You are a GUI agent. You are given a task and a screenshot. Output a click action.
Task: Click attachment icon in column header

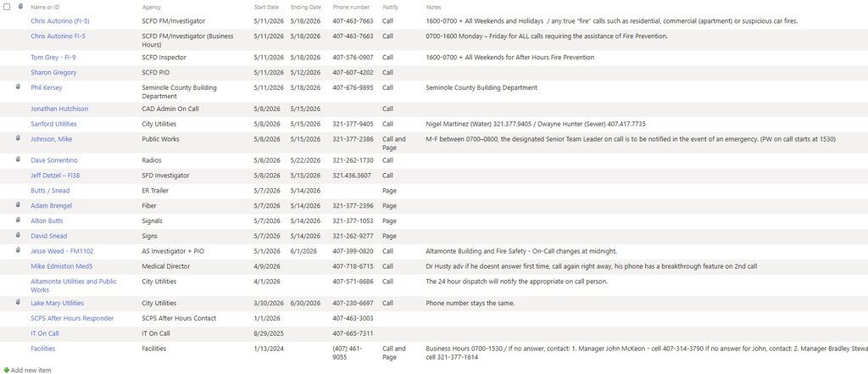coord(20,7)
